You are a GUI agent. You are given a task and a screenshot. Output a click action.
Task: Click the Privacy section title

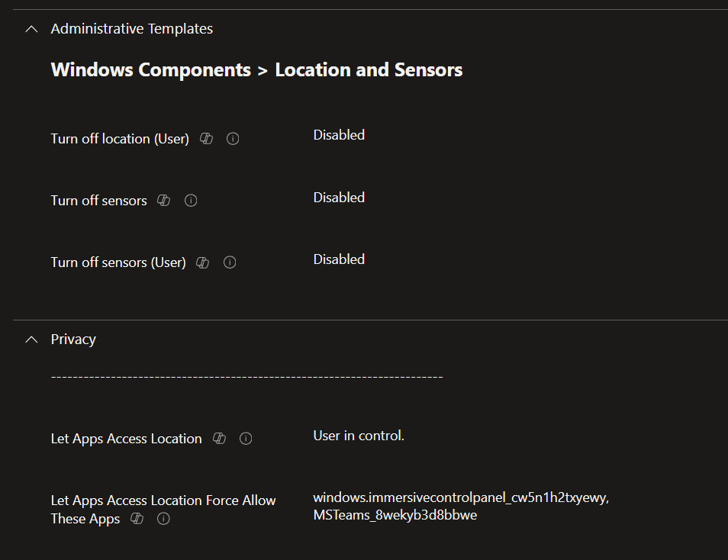point(73,340)
